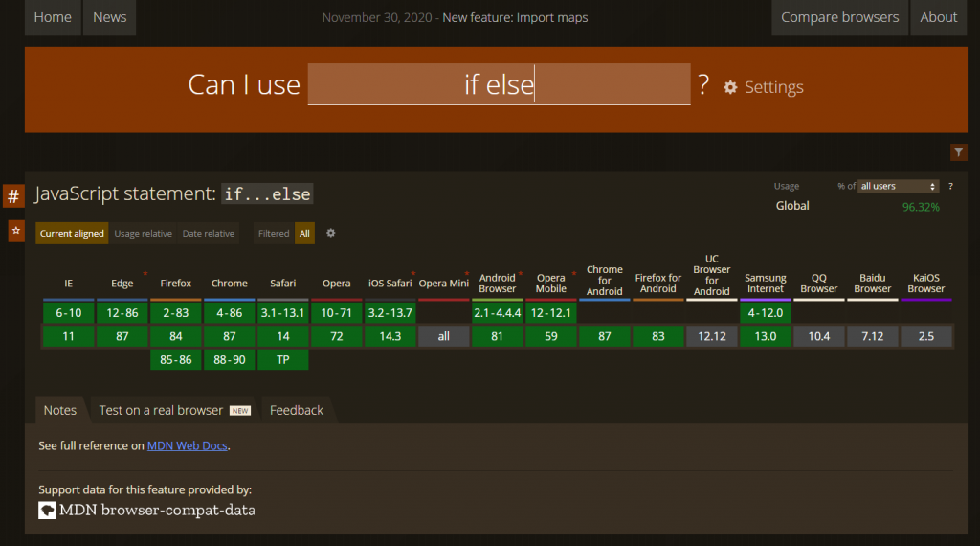
Task: Click the usage help question mark
Action: pyautogui.click(x=950, y=186)
